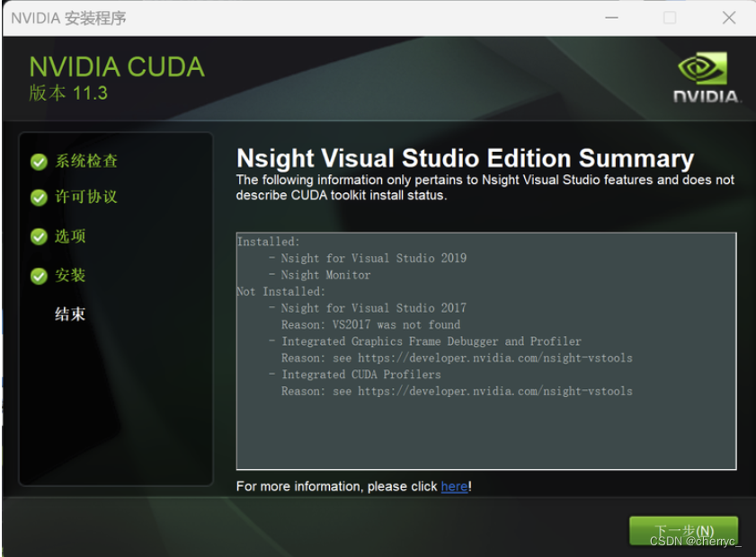Select the 选项 step label

pyautogui.click(x=70, y=236)
